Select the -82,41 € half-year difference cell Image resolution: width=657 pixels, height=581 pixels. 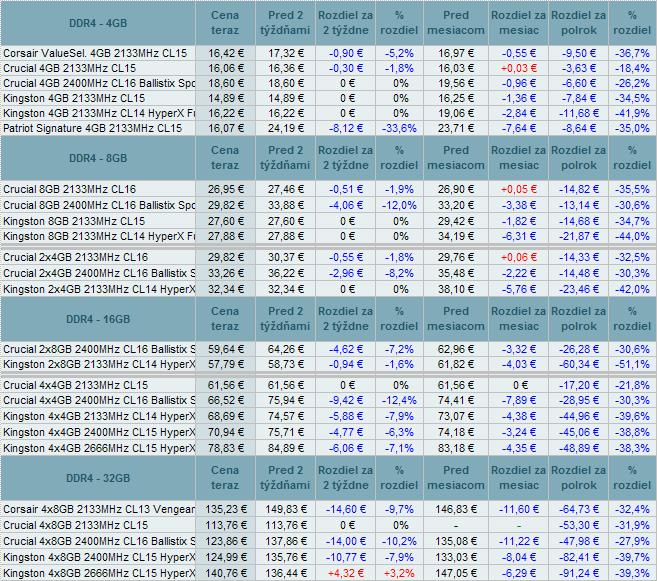[x=579, y=557]
